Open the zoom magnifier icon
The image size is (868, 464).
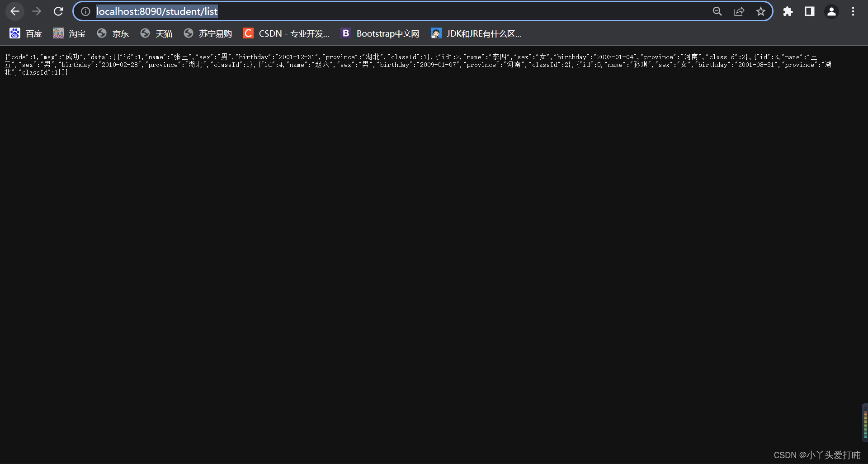tap(717, 11)
